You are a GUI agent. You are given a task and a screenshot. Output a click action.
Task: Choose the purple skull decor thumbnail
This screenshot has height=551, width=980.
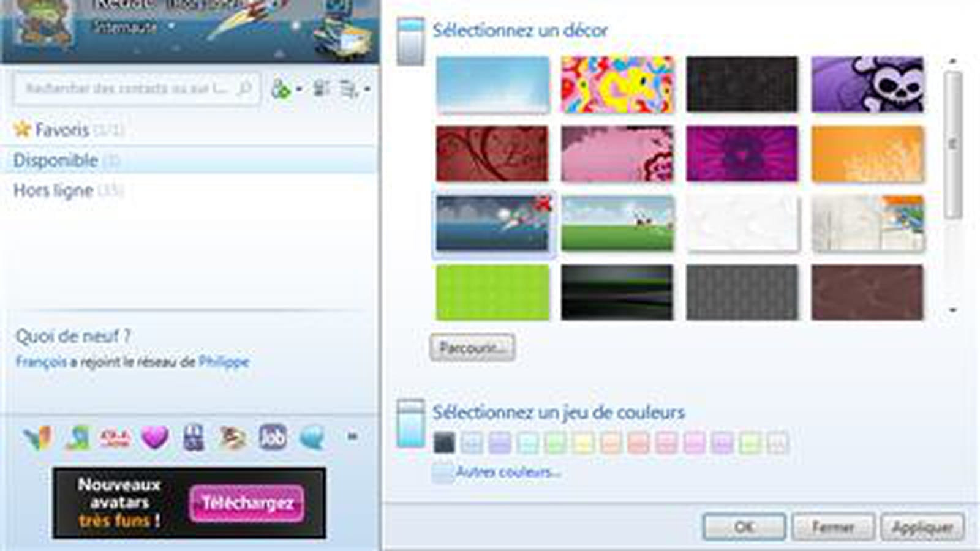867,84
